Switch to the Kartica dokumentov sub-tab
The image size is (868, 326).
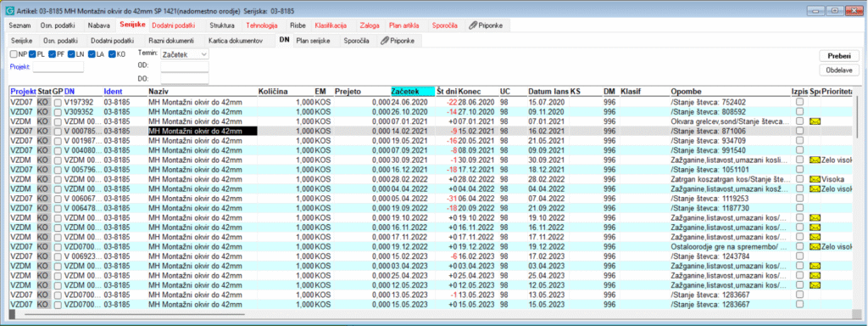pos(236,41)
